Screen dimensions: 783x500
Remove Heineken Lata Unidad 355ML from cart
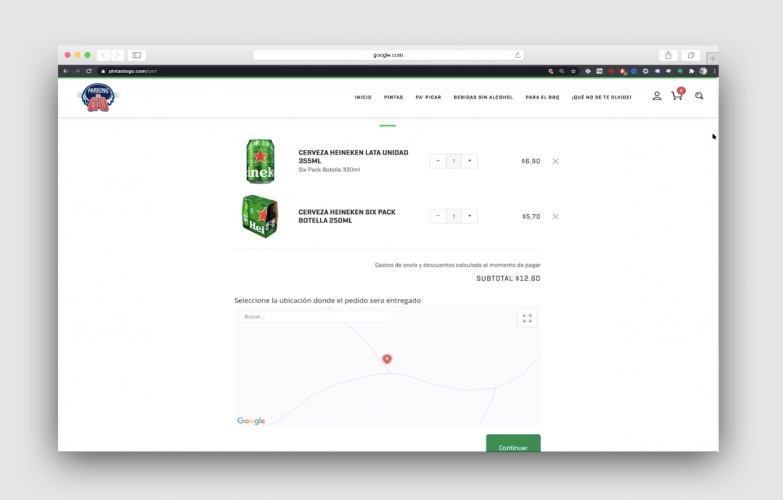tap(555, 161)
